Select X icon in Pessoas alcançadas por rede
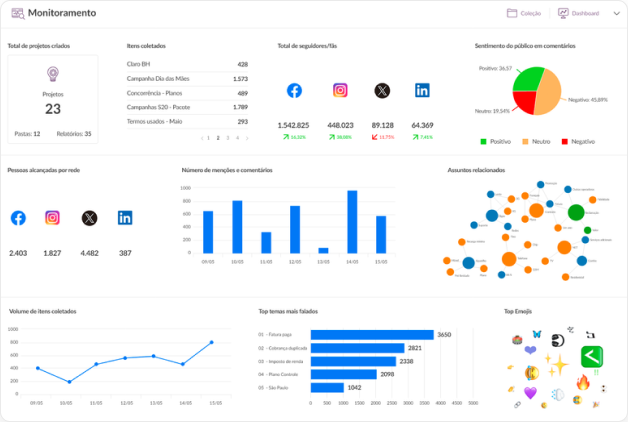This screenshot has width=628, height=422. (90, 218)
